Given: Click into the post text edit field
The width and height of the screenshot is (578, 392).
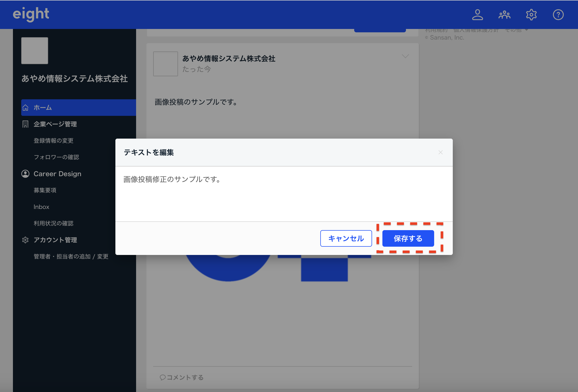Looking at the screenshot, I should [284, 194].
